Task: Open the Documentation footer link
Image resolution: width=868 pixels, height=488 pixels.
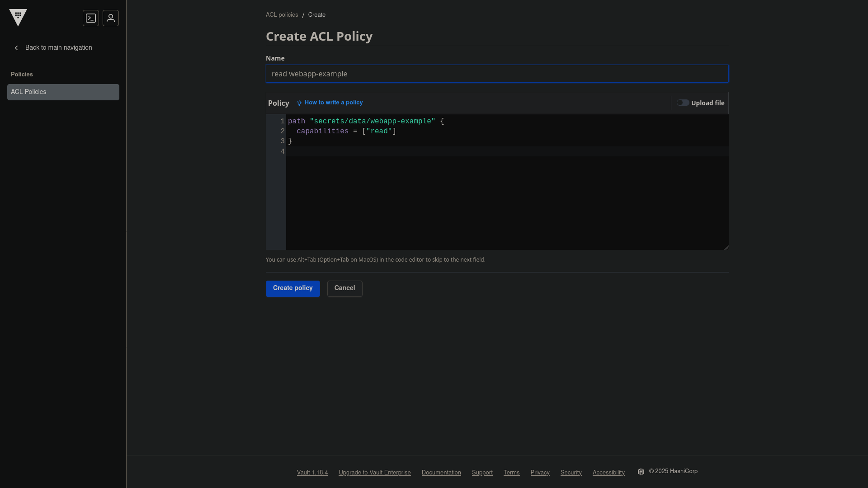Action: 441,472
